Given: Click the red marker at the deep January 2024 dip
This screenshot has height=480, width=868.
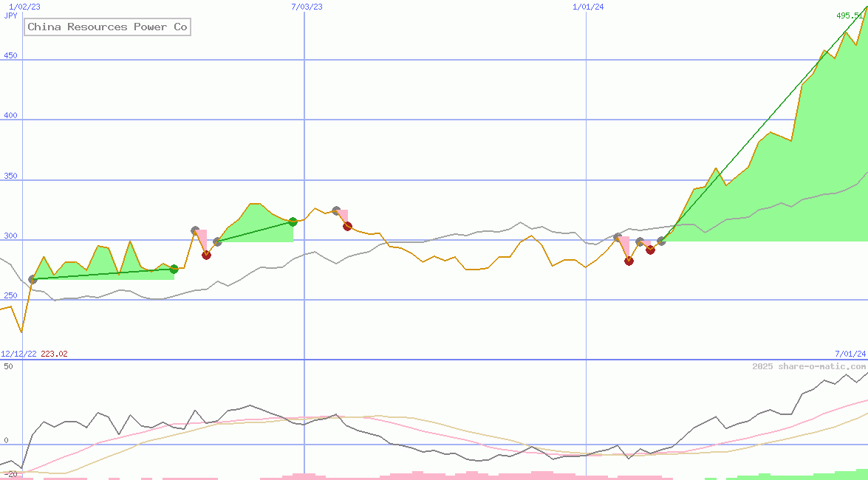Looking at the screenshot, I should click(629, 261).
